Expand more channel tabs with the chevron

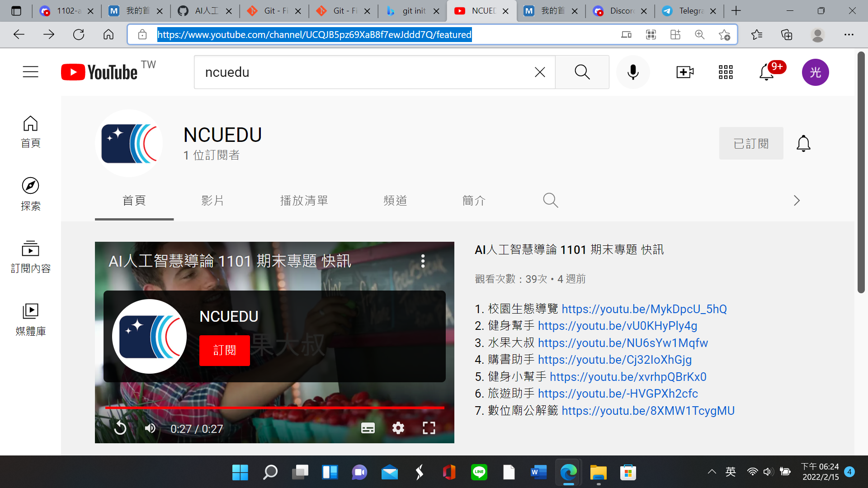point(796,200)
